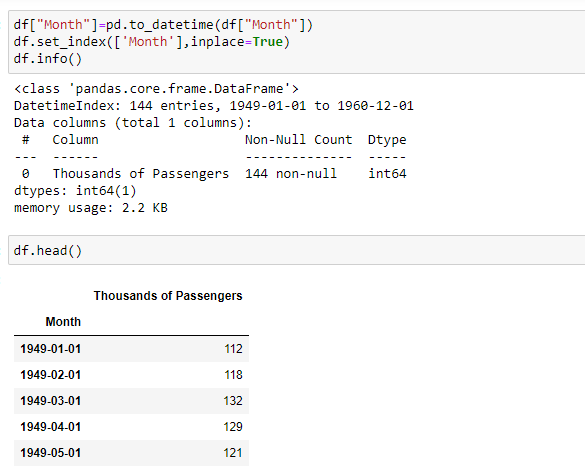Click the df.head() code cell
Viewport: 585px width, 473px height.
point(297,250)
